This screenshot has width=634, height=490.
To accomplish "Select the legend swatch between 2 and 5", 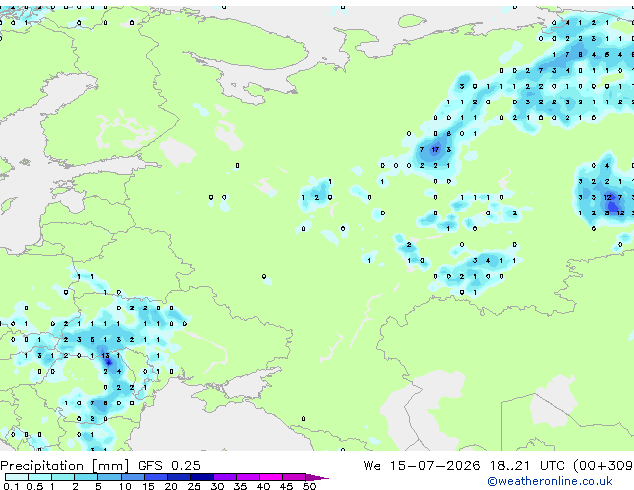I will pyautogui.click(x=86, y=477).
